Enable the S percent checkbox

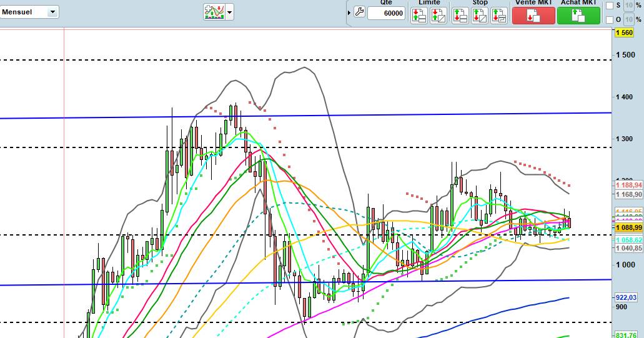point(610,6)
